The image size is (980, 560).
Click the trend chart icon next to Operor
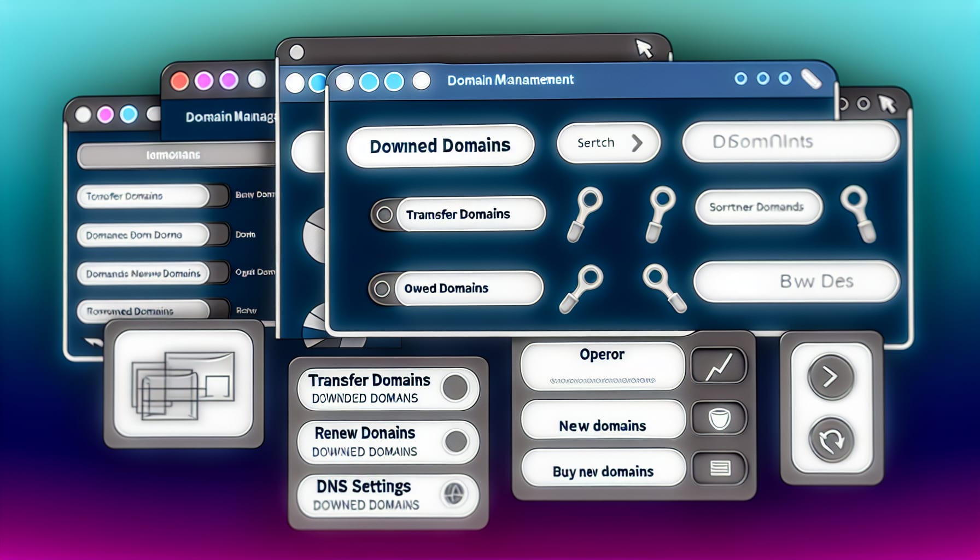(718, 365)
